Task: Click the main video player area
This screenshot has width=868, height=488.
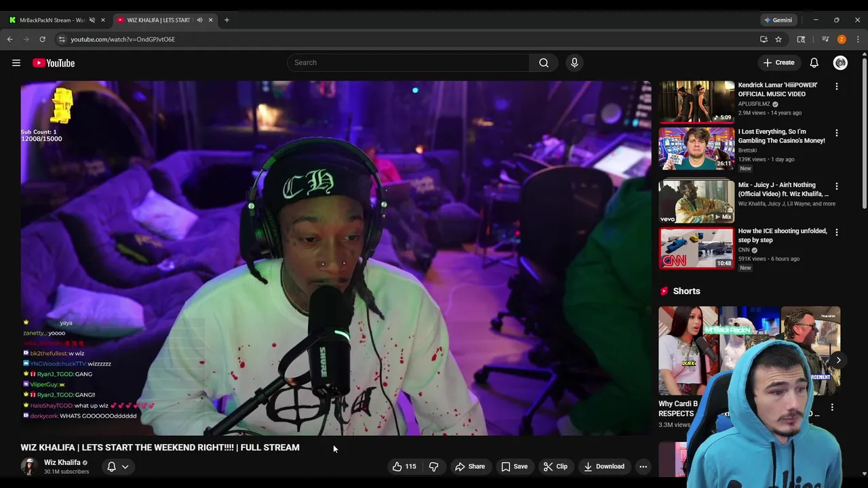Action: coord(336,258)
